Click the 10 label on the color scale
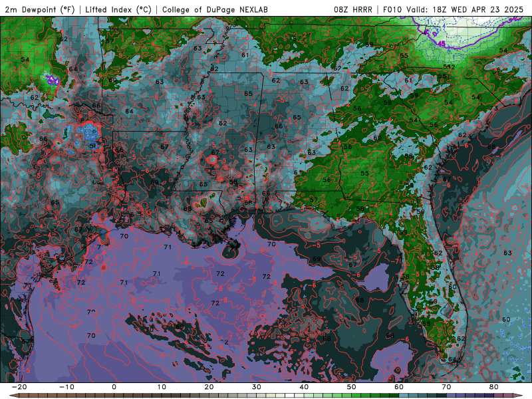Image resolution: width=532 pixels, height=399 pixels. [162, 387]
